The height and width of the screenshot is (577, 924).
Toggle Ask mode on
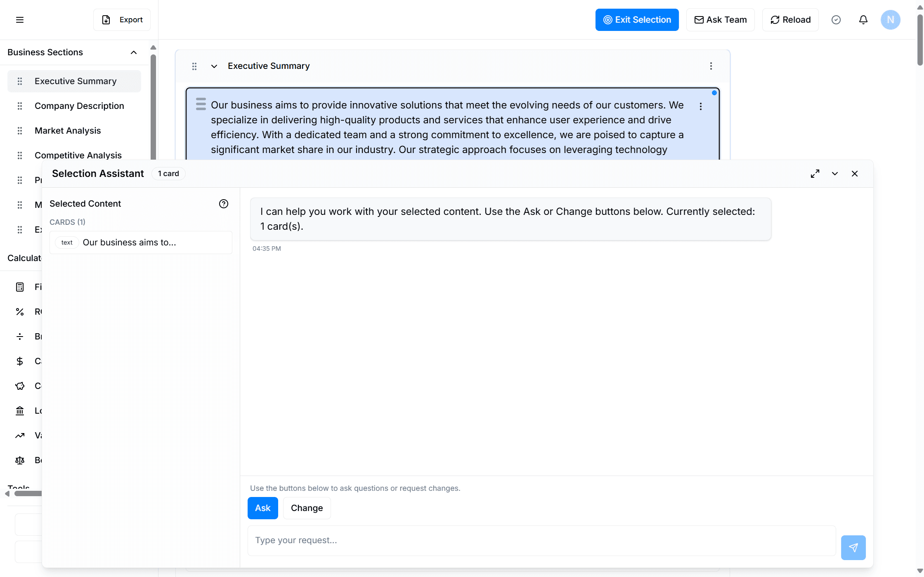click(262, 508)
